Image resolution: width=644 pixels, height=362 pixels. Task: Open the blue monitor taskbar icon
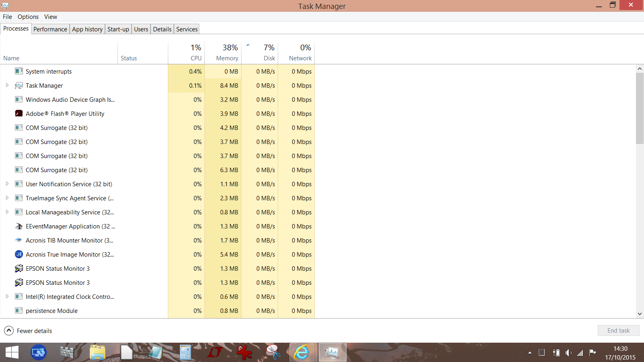[39, 352]
